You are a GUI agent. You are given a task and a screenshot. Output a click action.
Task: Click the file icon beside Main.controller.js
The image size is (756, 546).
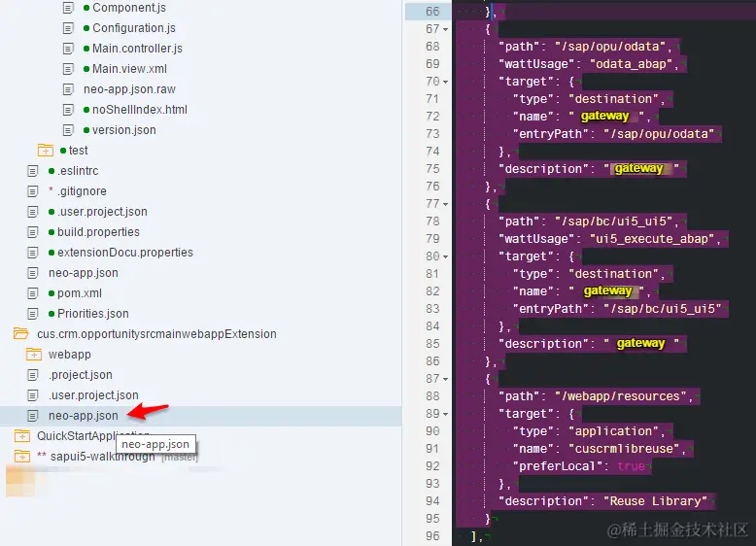point(68,49)
